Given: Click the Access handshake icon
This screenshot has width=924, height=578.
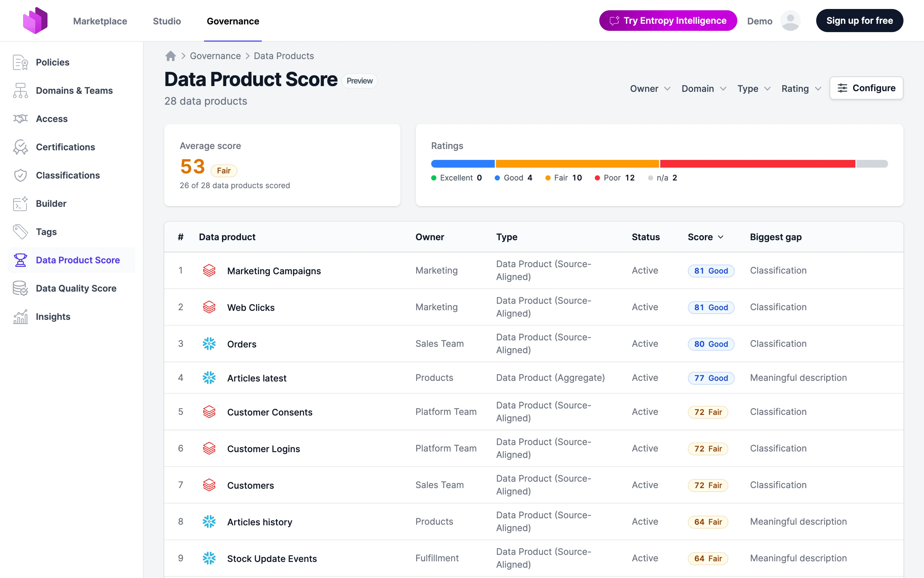Looking at the screenshot, I should point(20,119).
